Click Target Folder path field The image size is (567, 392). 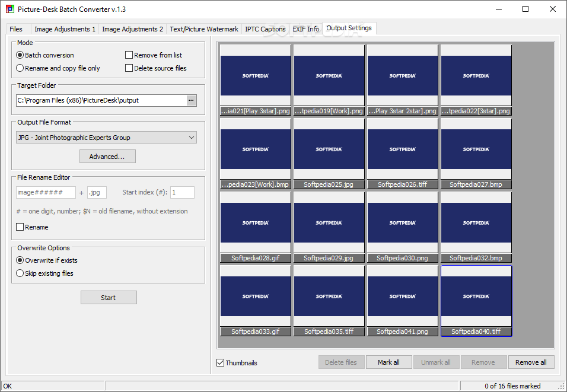(x=101, y=101)
